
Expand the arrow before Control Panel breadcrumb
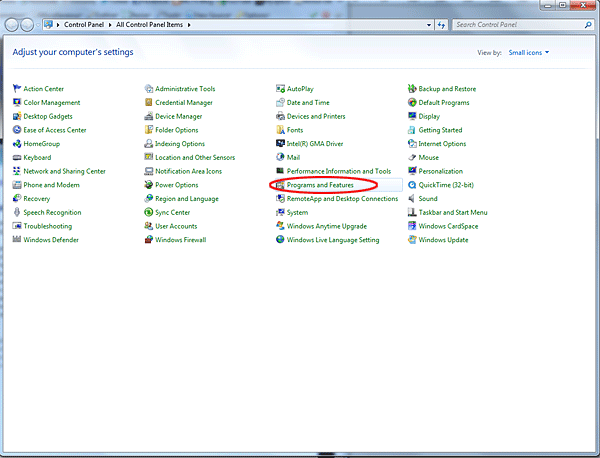tap(58, 25)
